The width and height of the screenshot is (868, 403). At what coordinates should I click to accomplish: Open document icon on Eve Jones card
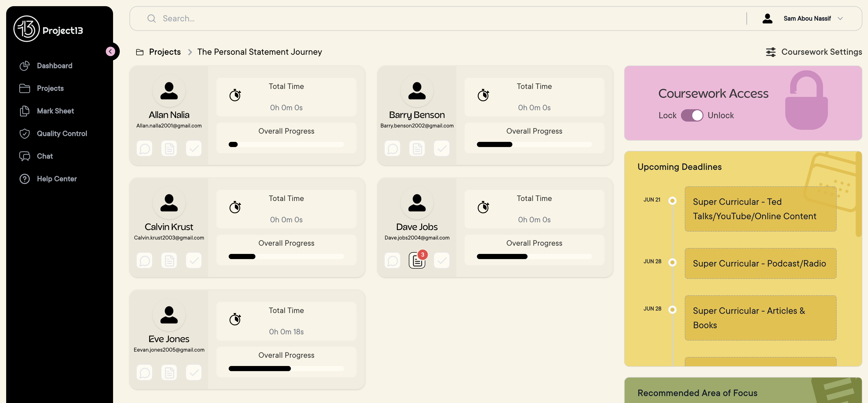click(169, 373)
